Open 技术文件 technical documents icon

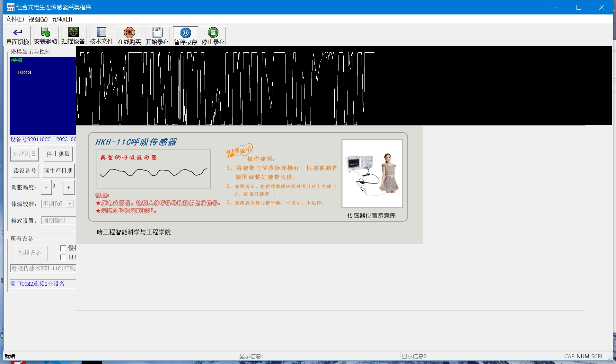(101, 32)
